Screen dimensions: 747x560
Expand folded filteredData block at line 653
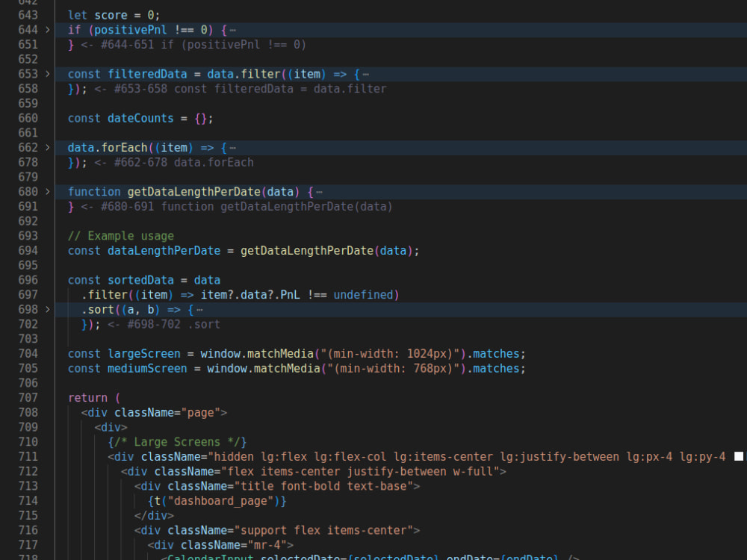(48, 74)
